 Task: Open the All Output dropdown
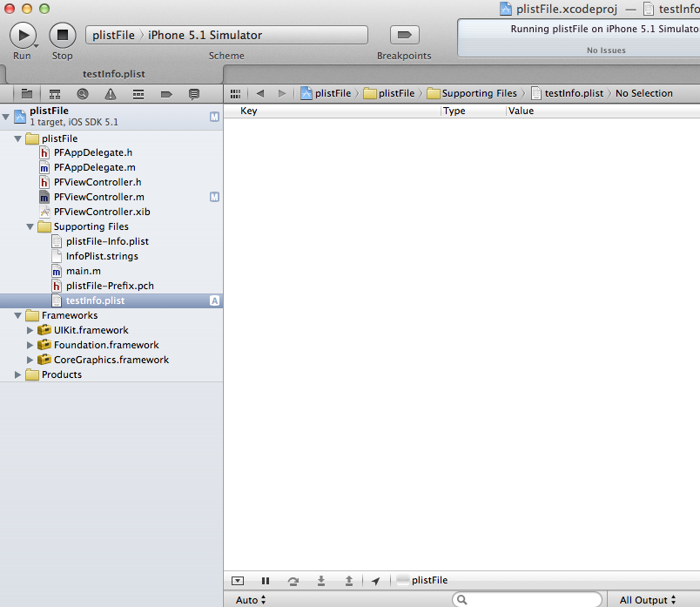(648, 600)
